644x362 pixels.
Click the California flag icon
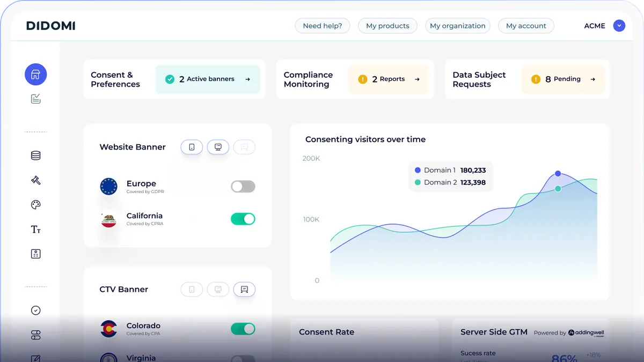[x=109, y=219]
